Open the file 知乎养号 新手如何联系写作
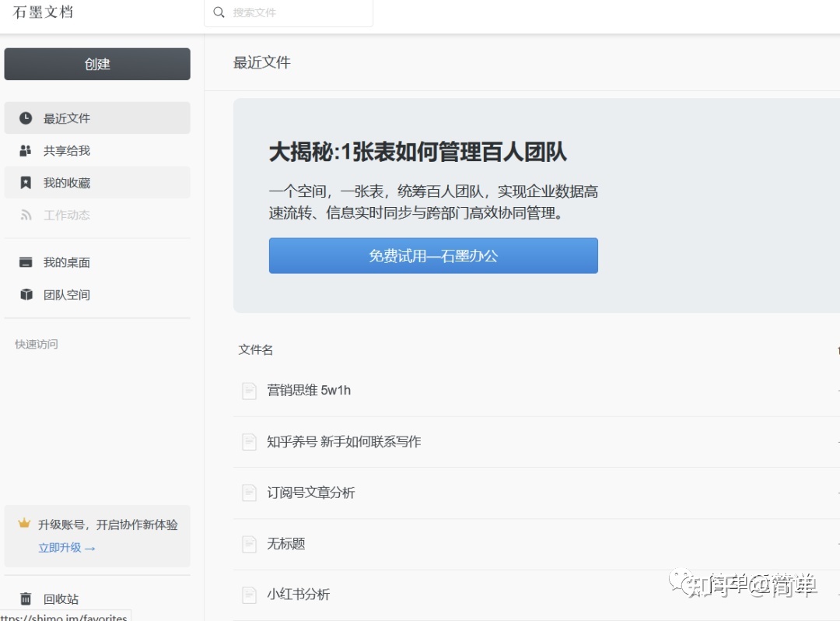The width and height of the screenshot is (840, 621). pos(344,441)
